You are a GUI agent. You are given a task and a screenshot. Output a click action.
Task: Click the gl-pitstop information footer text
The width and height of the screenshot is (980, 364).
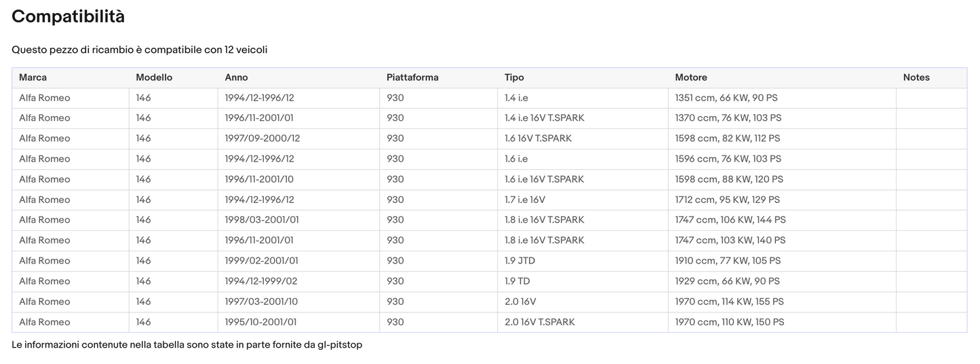pyautogui.click(x=187, y=345)
